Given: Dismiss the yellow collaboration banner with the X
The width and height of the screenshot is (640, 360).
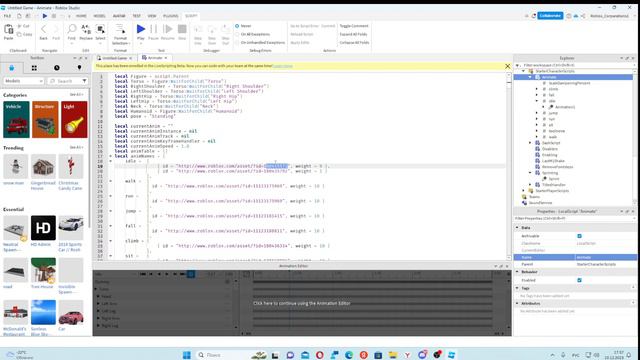Looking at the screenshot, I should coord(507,66).
